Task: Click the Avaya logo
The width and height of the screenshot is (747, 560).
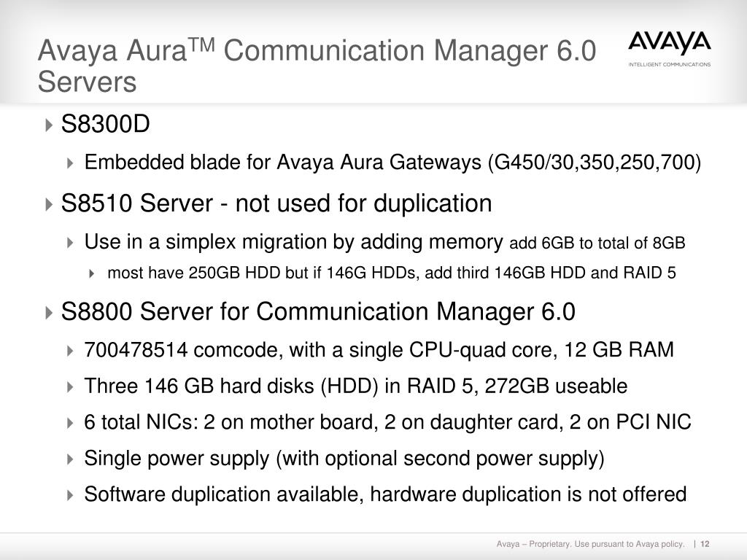Action: click(670, 43)
